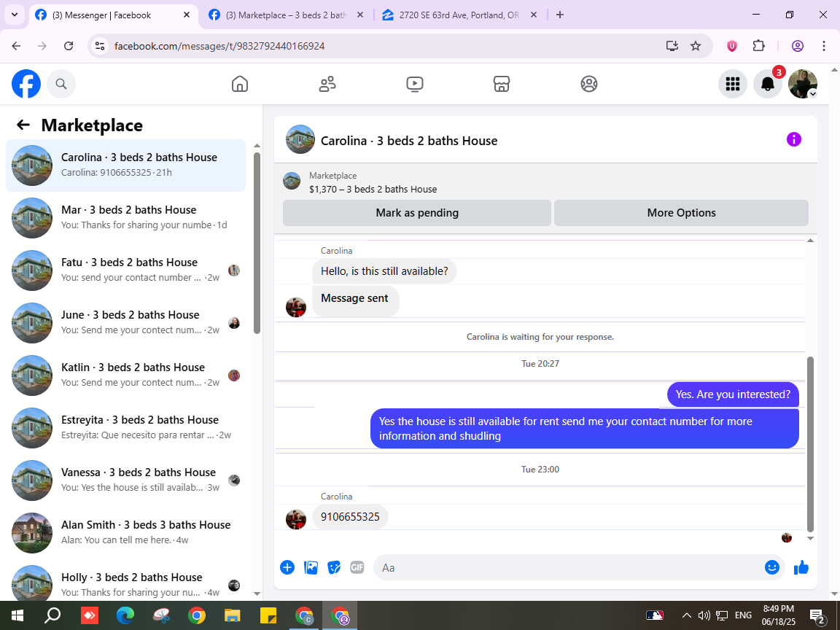This screenshot has height=630, width=840.
Task: Click the message thread scrollbar
Action: (x=810, y=443)
